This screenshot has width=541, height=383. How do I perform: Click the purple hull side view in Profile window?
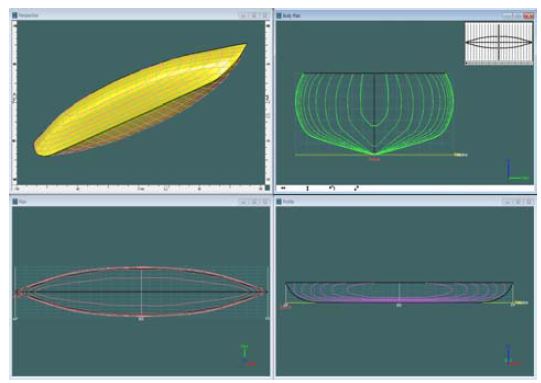coord(399,293)
